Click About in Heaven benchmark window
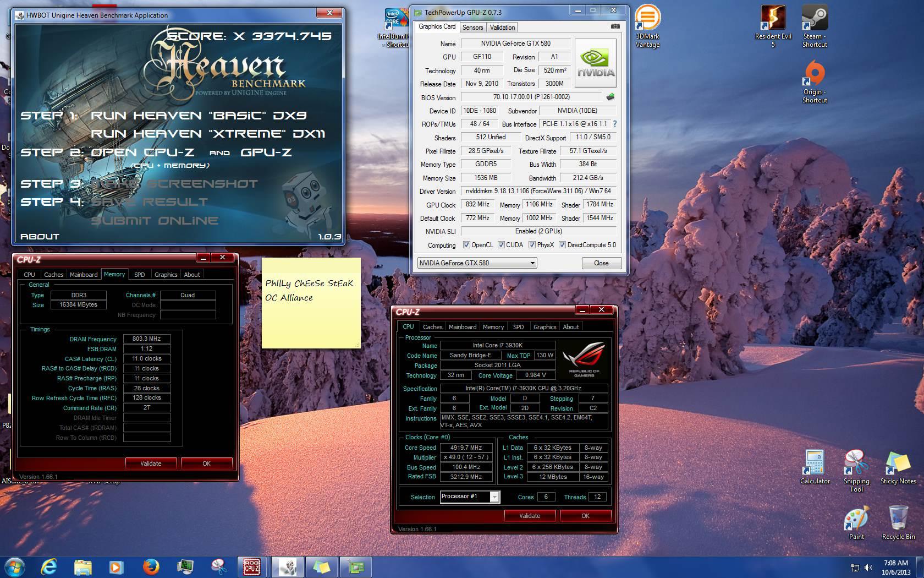The width and height of the screenshot is (924, 578). coord(40,237)
